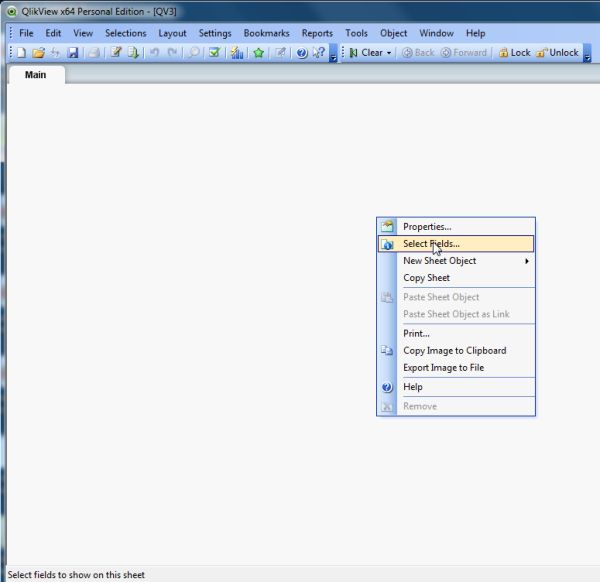
Task: Choose Help in the context menu
Action: (456, 387)
